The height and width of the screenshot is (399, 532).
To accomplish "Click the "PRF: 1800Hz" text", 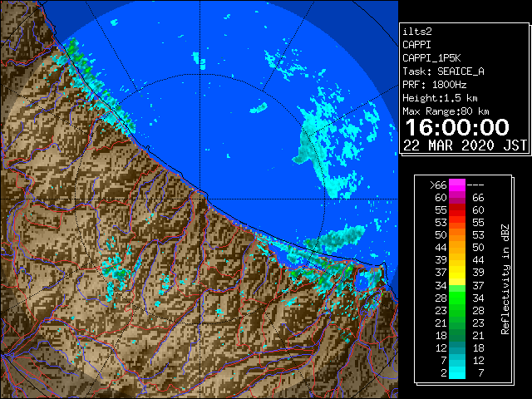I will [435, 85].
